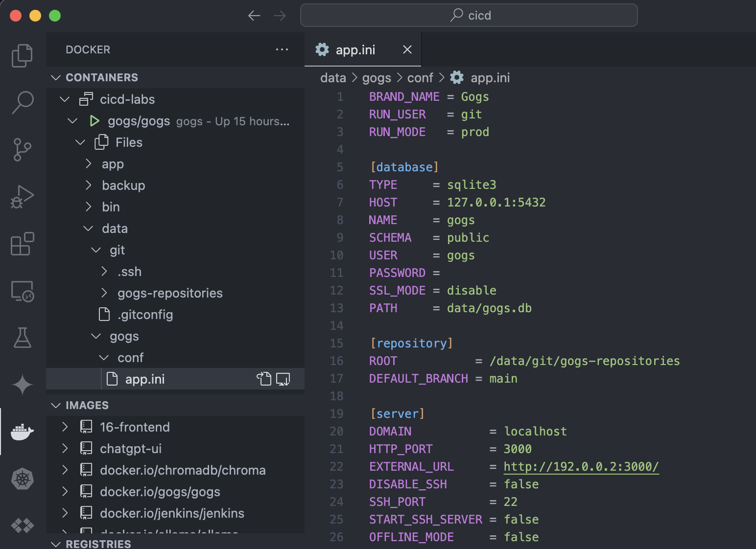This screenshot has height=549, width=756.
Task: Select the app.ini file in tree
Action: point(175,379)
